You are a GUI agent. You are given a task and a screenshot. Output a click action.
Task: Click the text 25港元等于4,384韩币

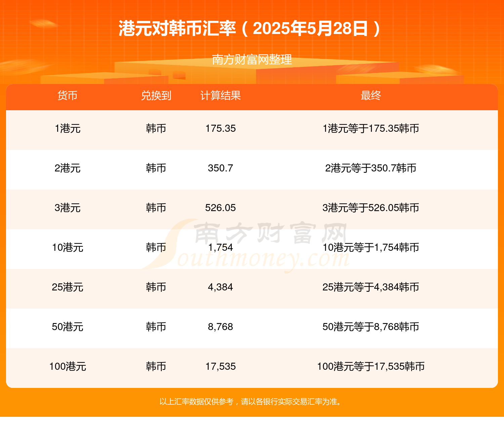[x=371, y=287]
